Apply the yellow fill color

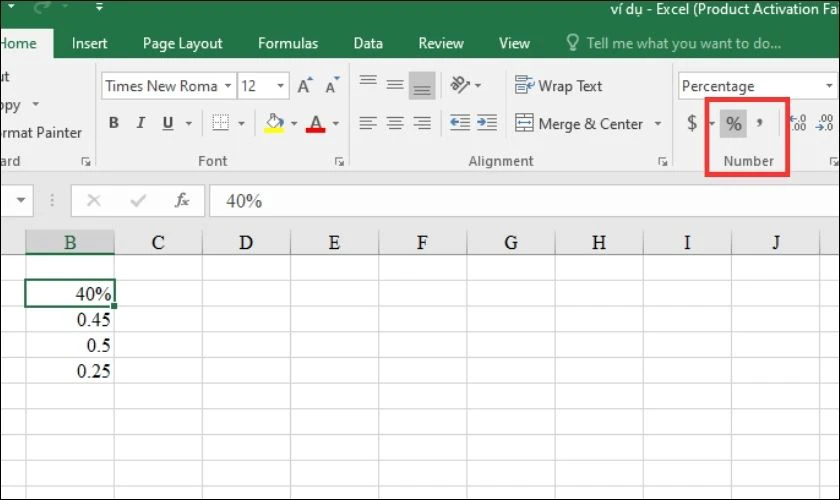tap(274, 123)
